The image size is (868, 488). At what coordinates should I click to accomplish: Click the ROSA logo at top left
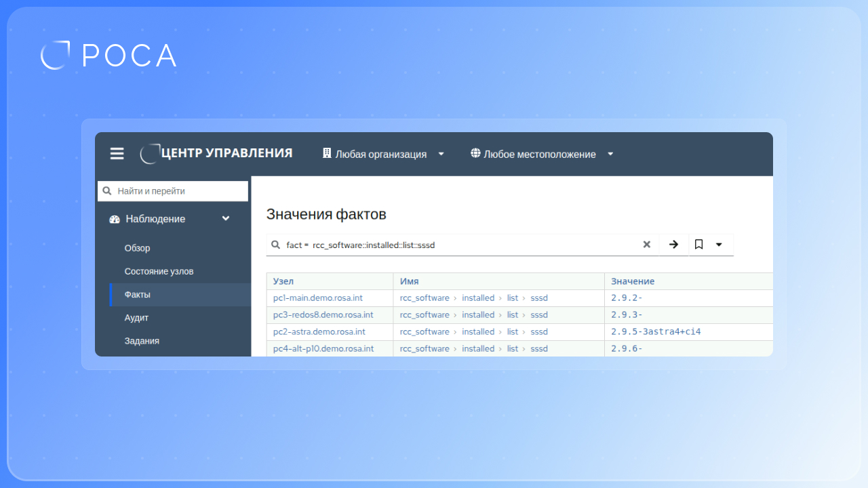click(108, 56)
